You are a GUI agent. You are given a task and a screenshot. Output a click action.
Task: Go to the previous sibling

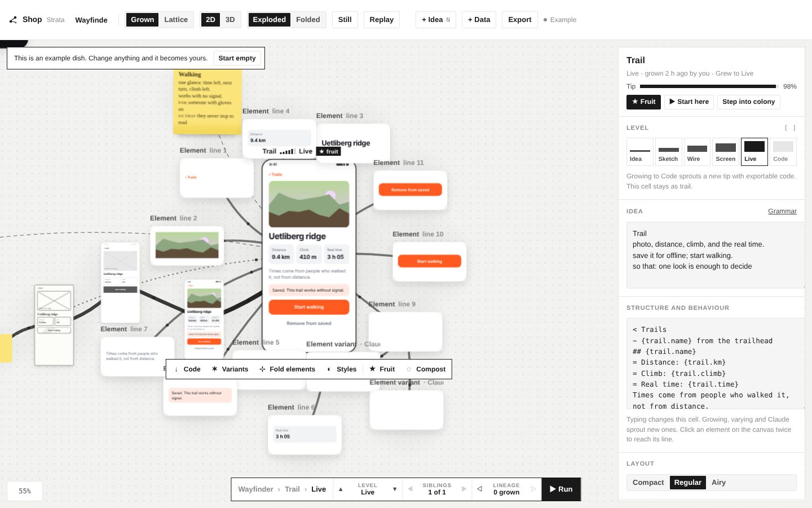(410, 489)
